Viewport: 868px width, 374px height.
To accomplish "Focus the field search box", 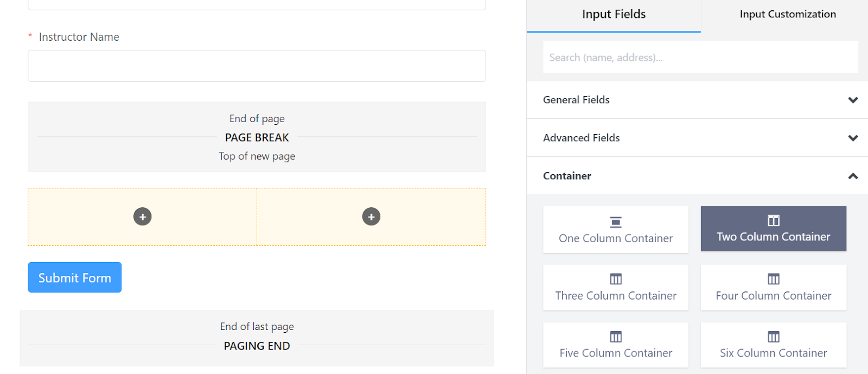I will (700, 58).
